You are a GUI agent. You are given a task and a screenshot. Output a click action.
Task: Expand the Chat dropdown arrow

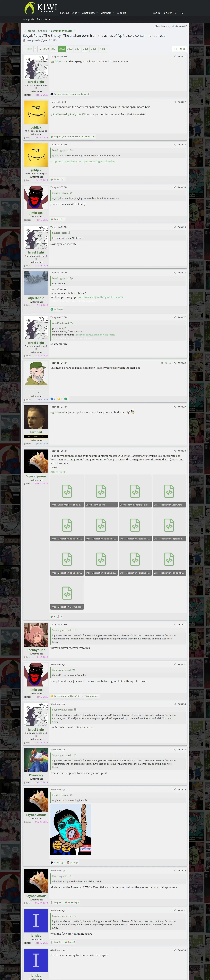[79, 13]
